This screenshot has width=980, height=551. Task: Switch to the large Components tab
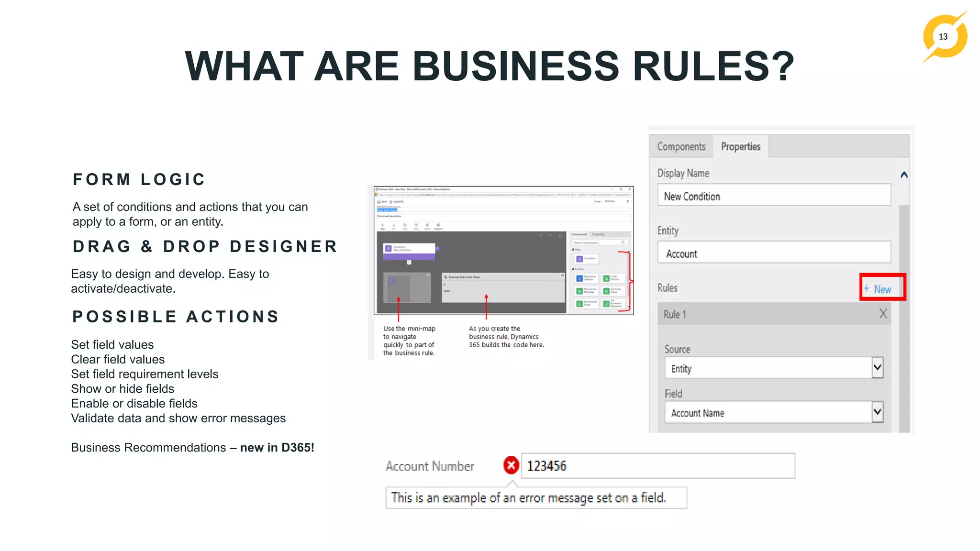[681, 146]
